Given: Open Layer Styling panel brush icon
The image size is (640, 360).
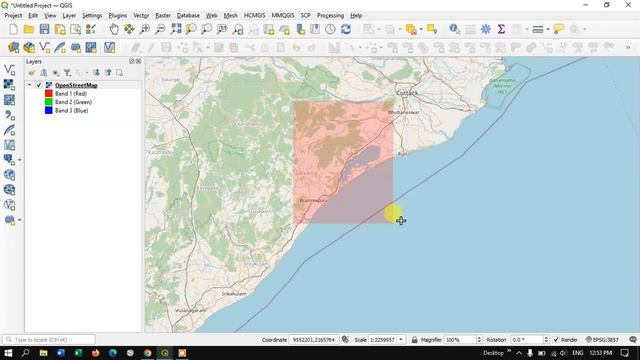Looking at the screenshot, I should pyautogui.click(x=31, y=73).
